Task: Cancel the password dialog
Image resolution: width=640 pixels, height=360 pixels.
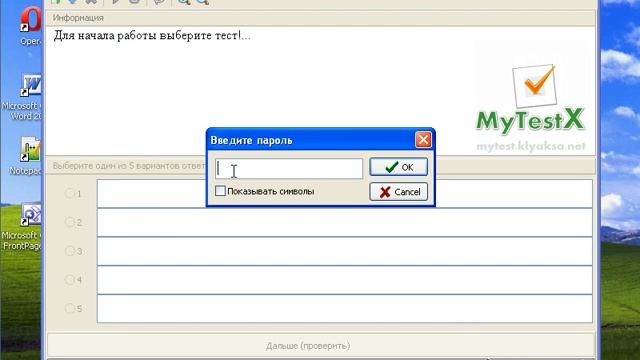Action: 398,192
